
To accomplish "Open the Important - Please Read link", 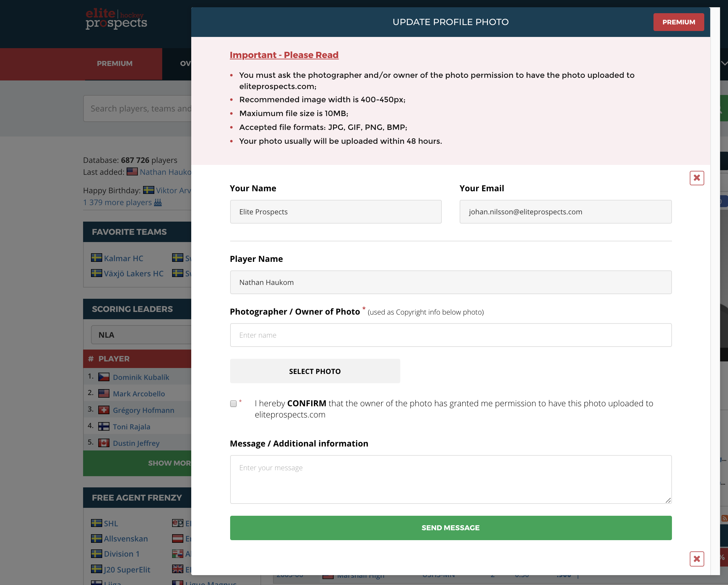I will tap(284, 55).
